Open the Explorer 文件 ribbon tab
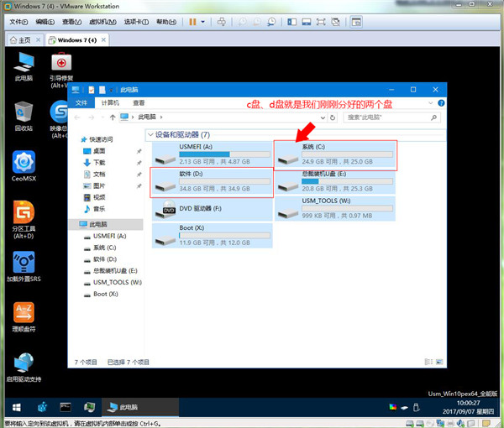The width and height of the screenshot is (504, 428). pyautogui.click(x=81, y=102)
